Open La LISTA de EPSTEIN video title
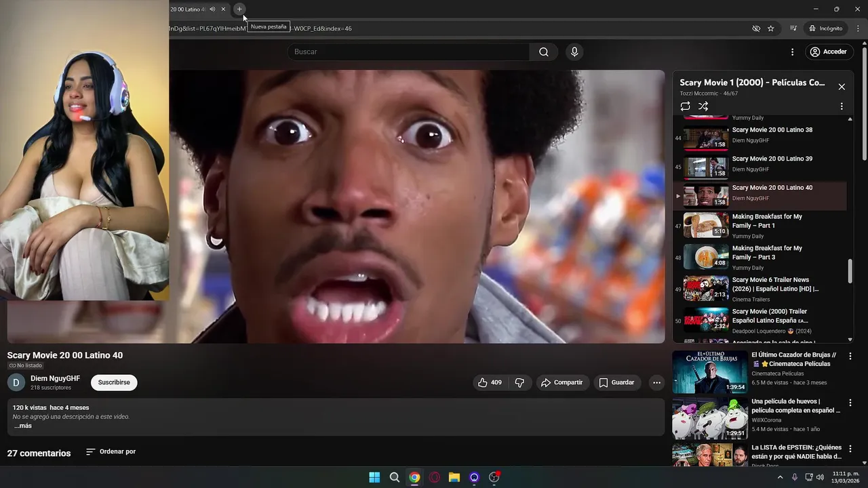The width and height of the screenshot is (868, 488). tap(796, 451)
